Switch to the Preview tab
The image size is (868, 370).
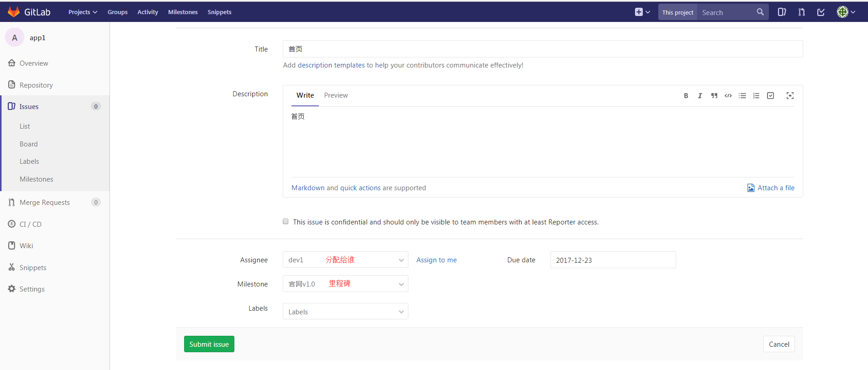pyautogui.click(x=336, y=95)
